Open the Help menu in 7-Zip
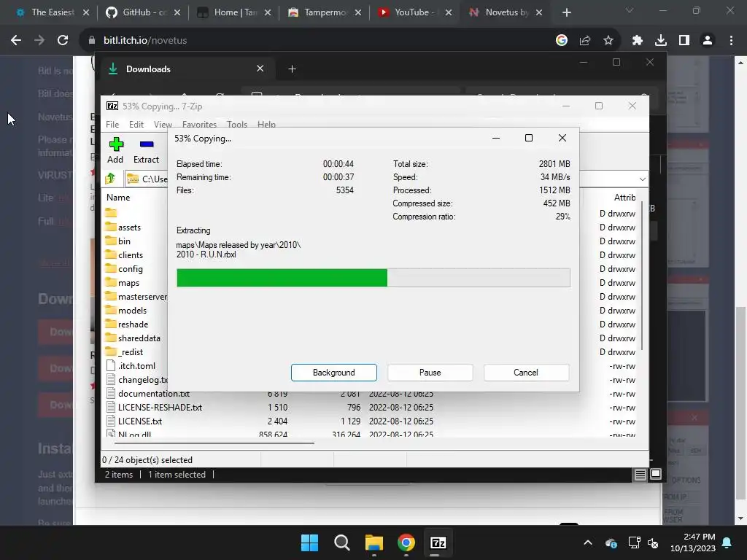Image resolution: width=747 pixels, height=560 pixels. pos(266,124)
